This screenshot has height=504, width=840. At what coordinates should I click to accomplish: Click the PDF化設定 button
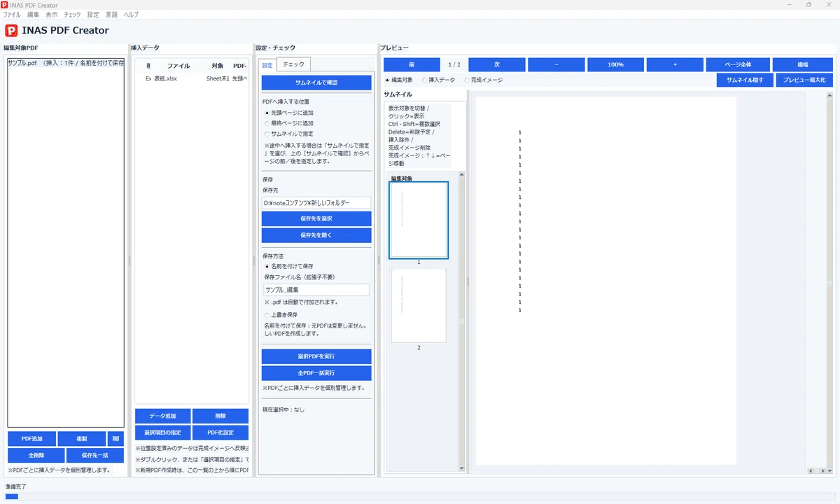pyautogui.click(x=220, y=433)
